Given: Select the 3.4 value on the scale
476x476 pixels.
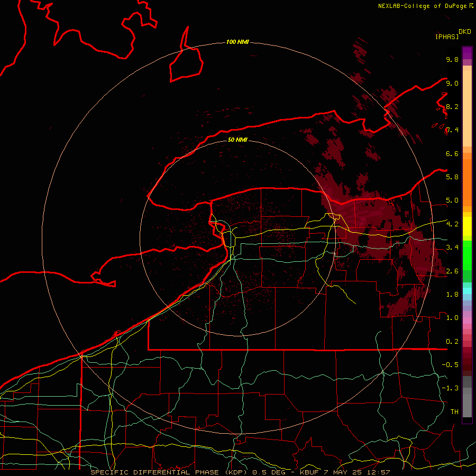Looking at the screenshot, I should click(452, 247).
